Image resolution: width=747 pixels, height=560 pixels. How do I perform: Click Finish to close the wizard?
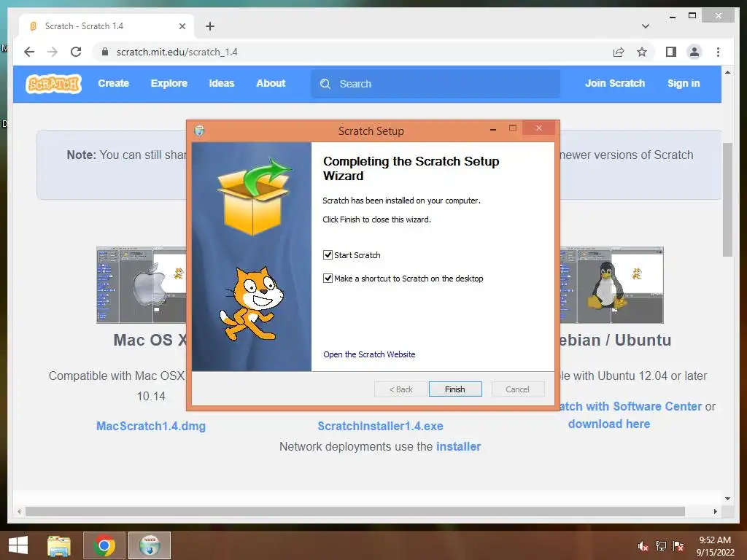coord(455,389)
